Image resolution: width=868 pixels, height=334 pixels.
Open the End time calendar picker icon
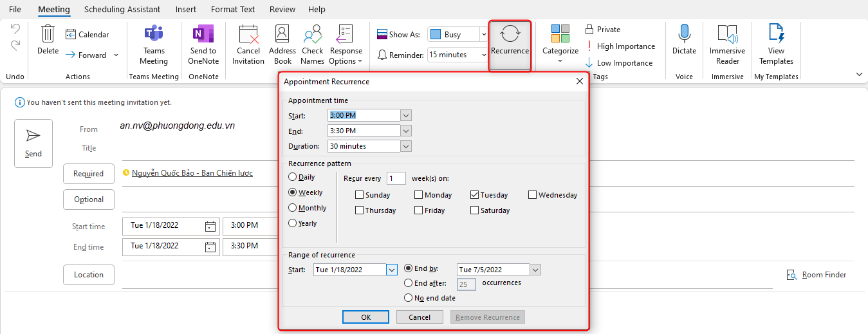point(210,246)
